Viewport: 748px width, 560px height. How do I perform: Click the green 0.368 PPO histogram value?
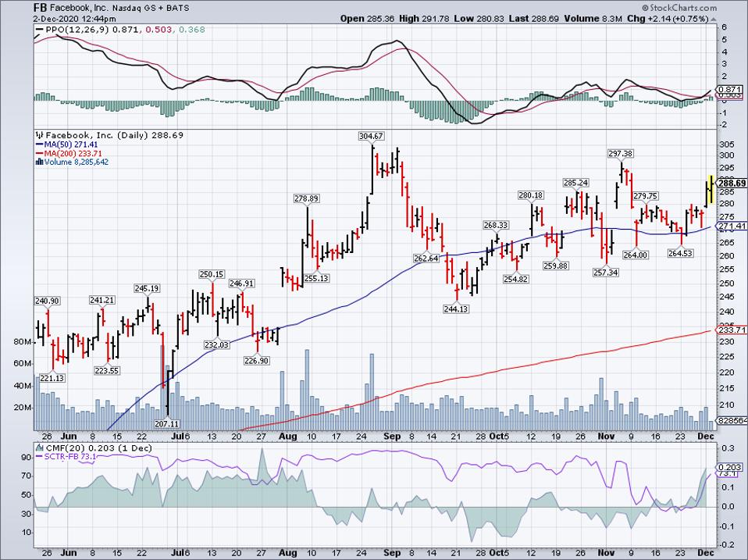coord(191,30)
